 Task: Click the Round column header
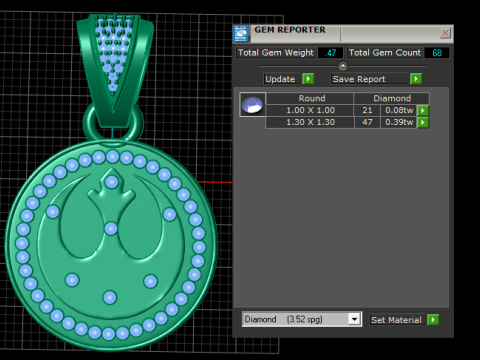310,98
